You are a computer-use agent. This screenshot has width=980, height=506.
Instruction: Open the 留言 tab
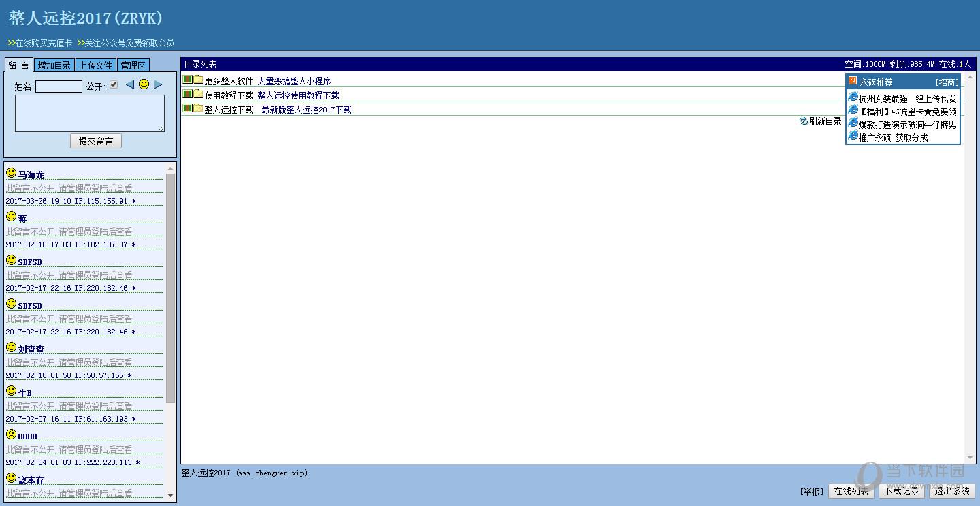tap(19, 65)
